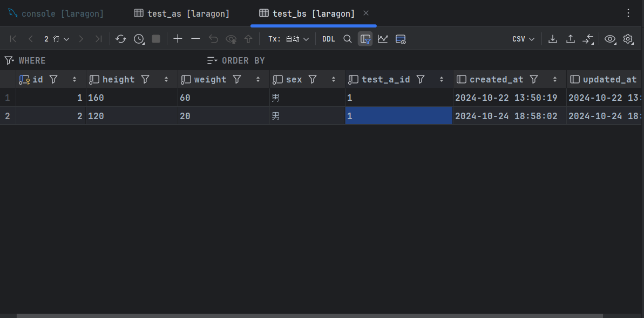644x318 pixels.
Task: Click the WHERE filter input field
Action: (x=108, y=60)
